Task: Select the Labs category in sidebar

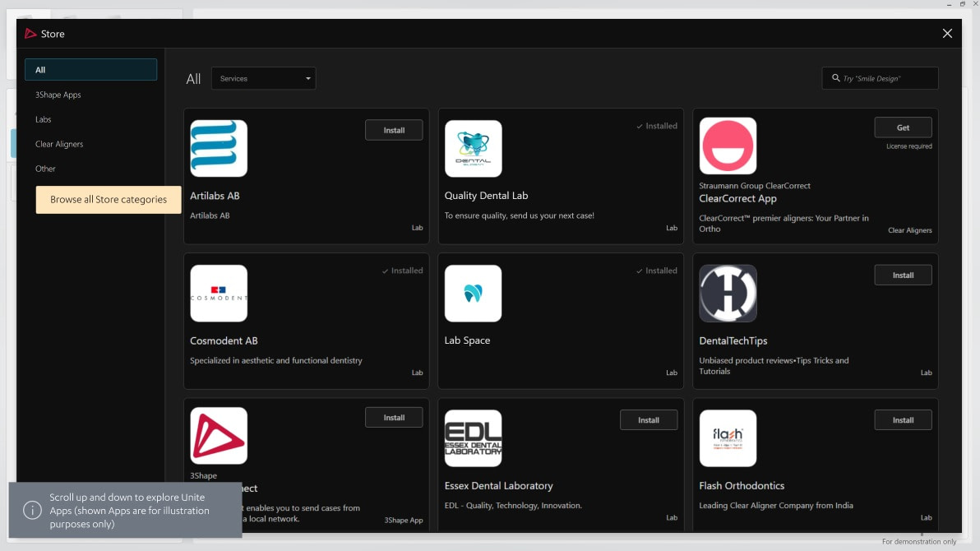Action: click(x=43, y=119)
